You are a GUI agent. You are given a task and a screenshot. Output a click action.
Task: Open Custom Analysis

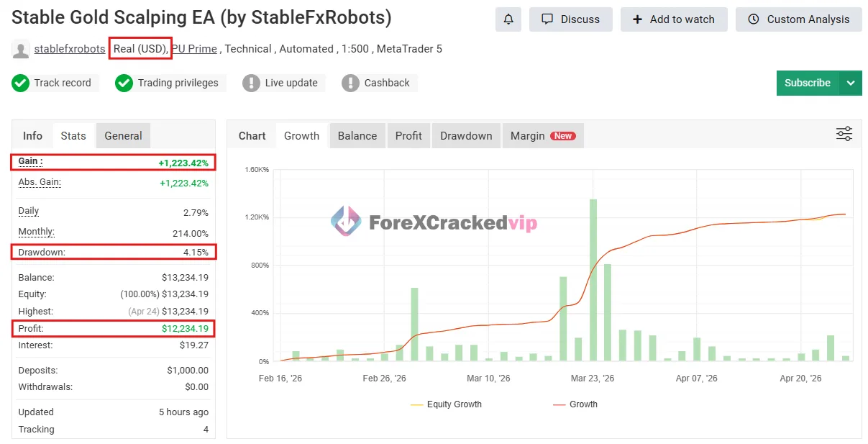[798, 19]
